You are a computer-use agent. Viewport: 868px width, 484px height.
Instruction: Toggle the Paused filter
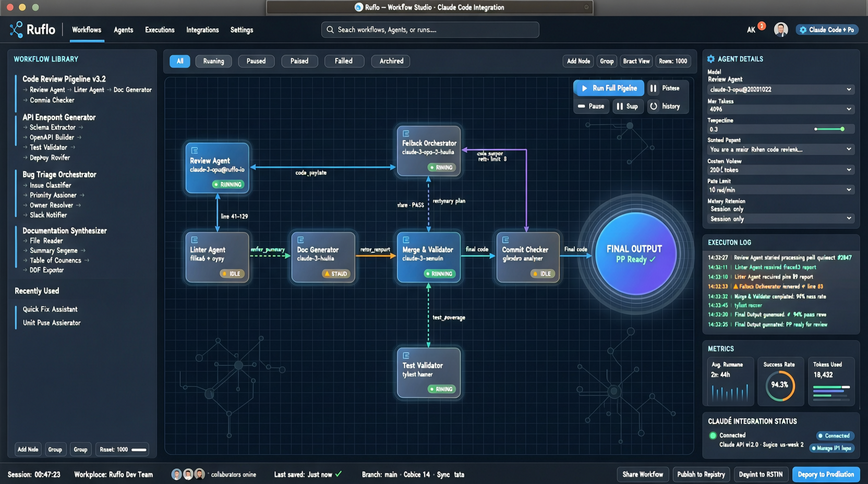256,61
